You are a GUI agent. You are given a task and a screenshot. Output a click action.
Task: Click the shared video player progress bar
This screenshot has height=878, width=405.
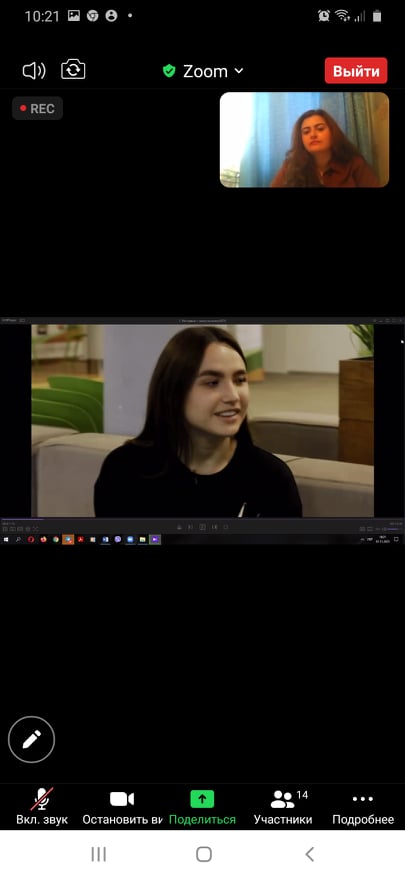(x=202, y=519)
